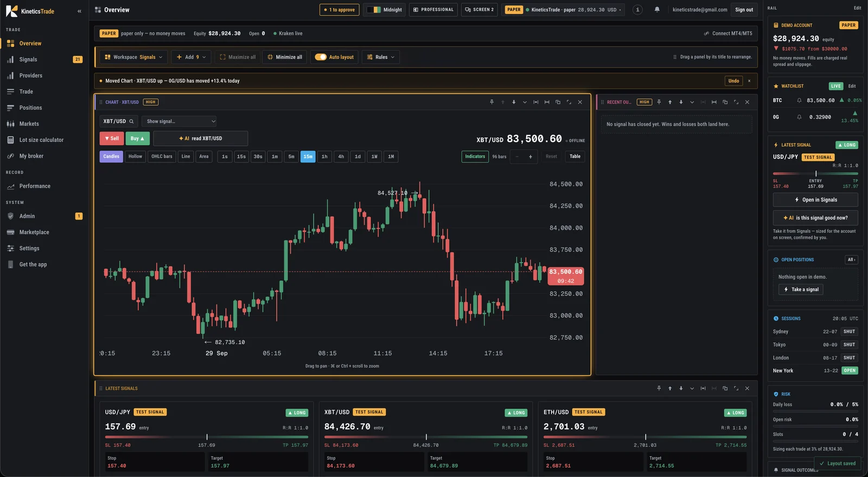Viewport: 868px width, 477px height.
Task: Open Performance in sidebar
Action: (x=44, y=186)
